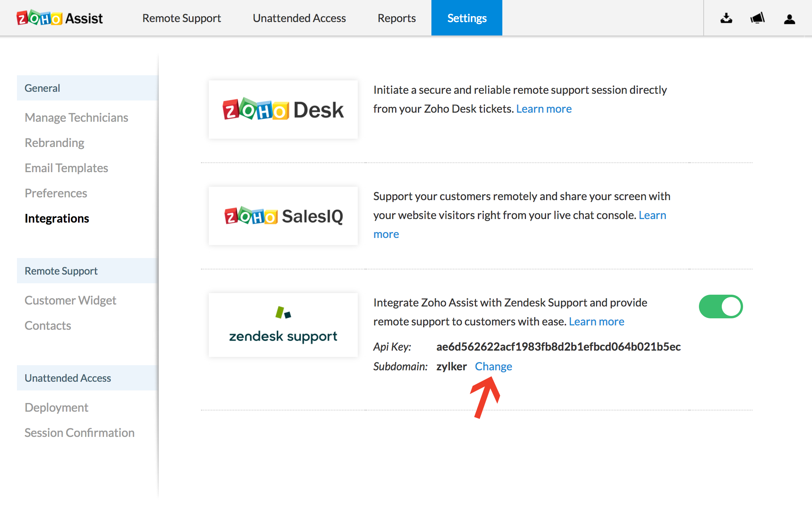
Task: Open Email Templates settings
Action: click(x=66, y=168)
